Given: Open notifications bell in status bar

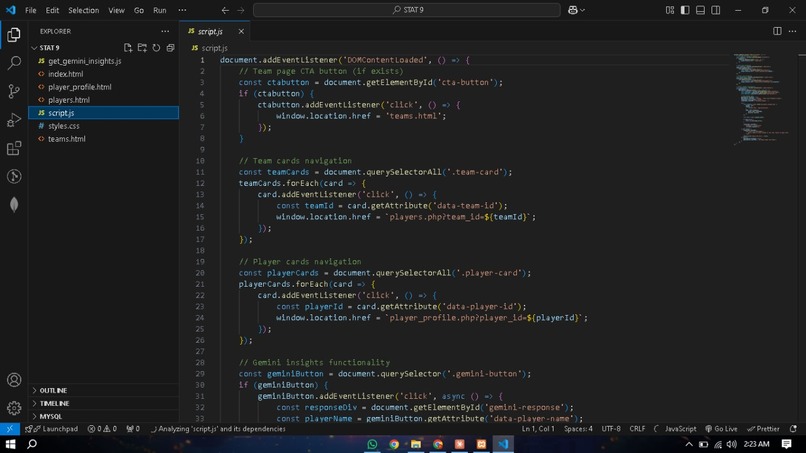Looking at the screenshot, I should pos(793,429).
